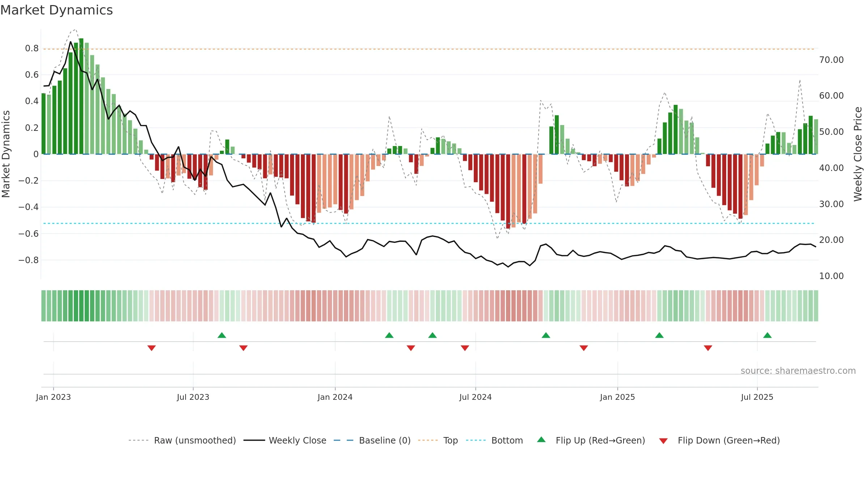Viewport: 868px width, 488px height.
Task: Click the red flip-down triangle in May 2023
Action: tap(152, 348)
